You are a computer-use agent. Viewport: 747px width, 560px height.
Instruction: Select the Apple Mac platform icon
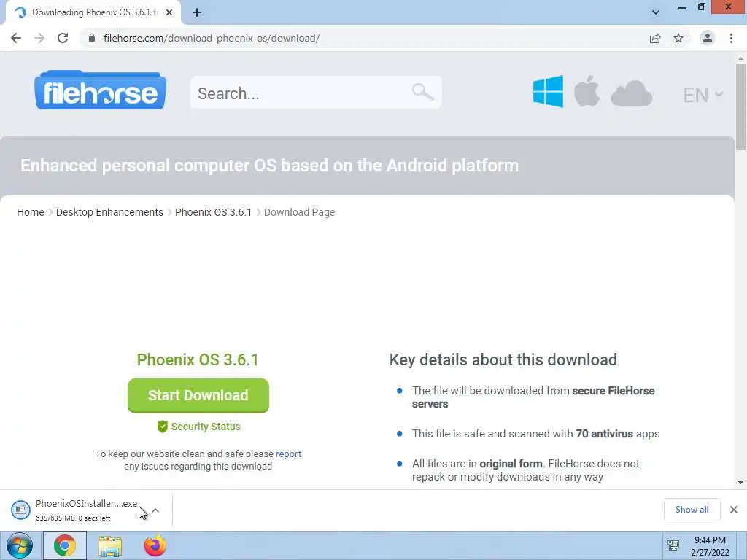(587, 91)
